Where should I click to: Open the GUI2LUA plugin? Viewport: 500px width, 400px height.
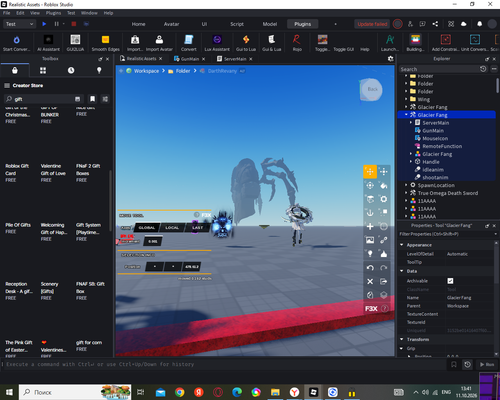pyautogui.click(x=75, y=40)
